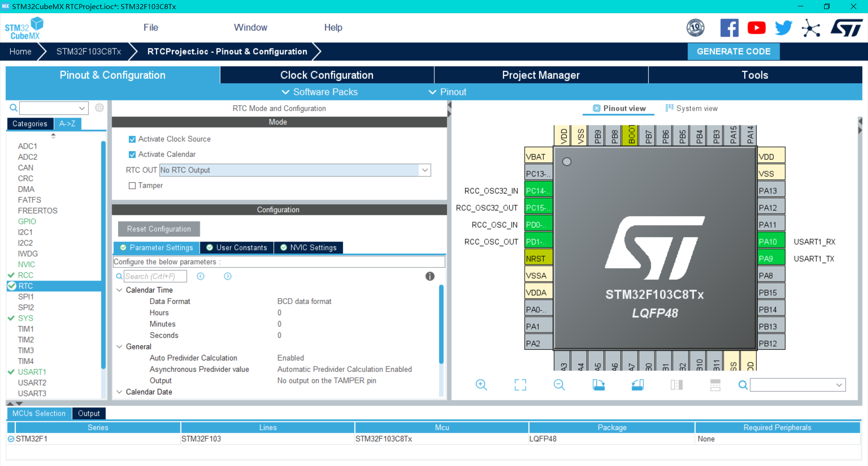Screen dimensions: 868x466
Task: Zoom in on the pinout view
Action: click(481, 385)
